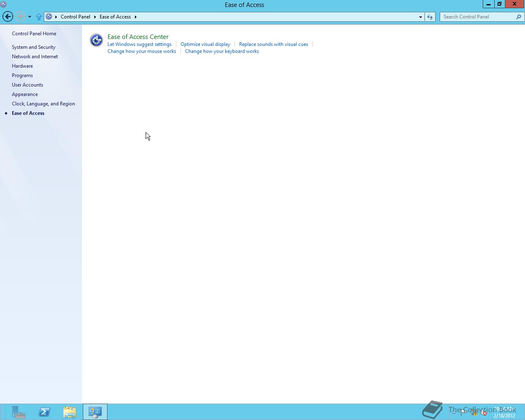525x420 pixels.
Task: Open Network and Internet category
Action: click(35, 57)
